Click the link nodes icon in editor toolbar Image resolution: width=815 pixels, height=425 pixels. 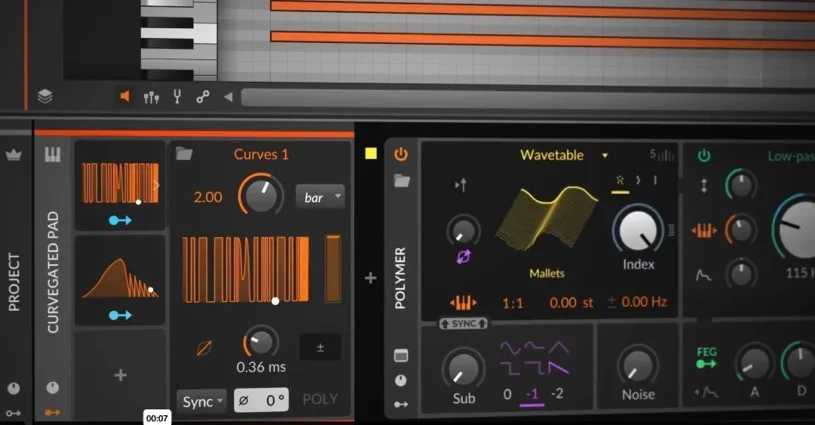(x=203, y=97)
